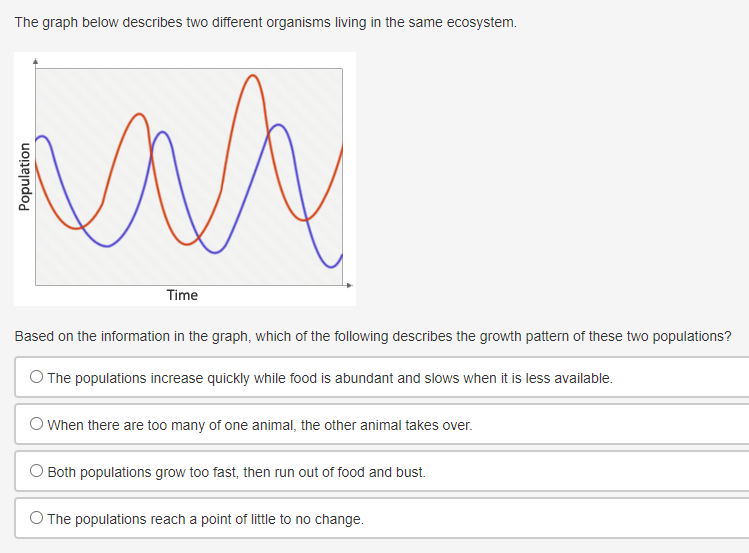Choose radio button 'Both populations grow too fast'

[x=36, y=470]
